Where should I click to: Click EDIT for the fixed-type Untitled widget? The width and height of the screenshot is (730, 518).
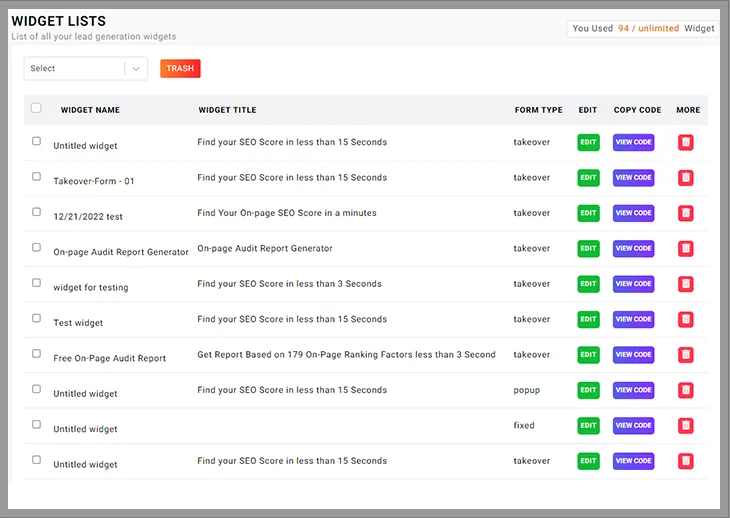coord(588,425)
